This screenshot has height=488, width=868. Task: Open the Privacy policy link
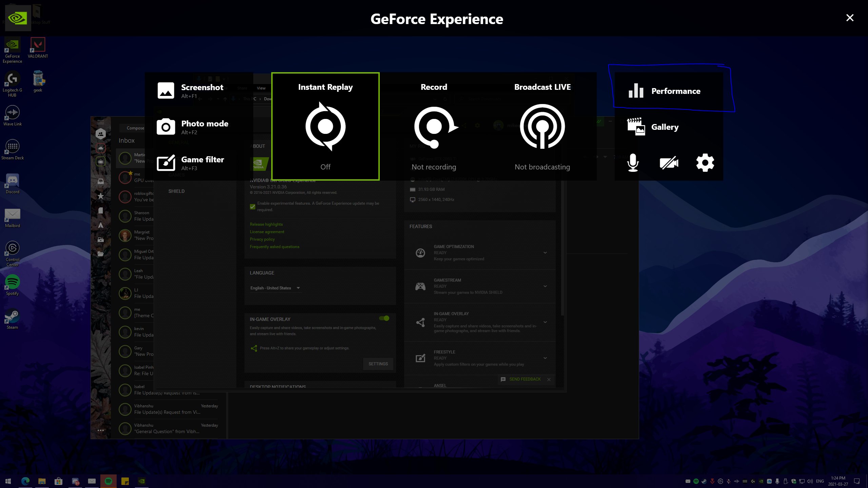(262, 239)
